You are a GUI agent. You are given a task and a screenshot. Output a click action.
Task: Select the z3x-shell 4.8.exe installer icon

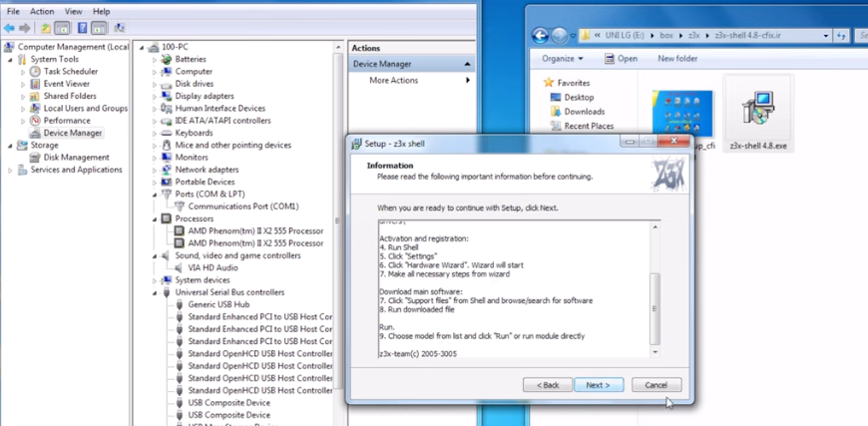(x=758, y=108)
